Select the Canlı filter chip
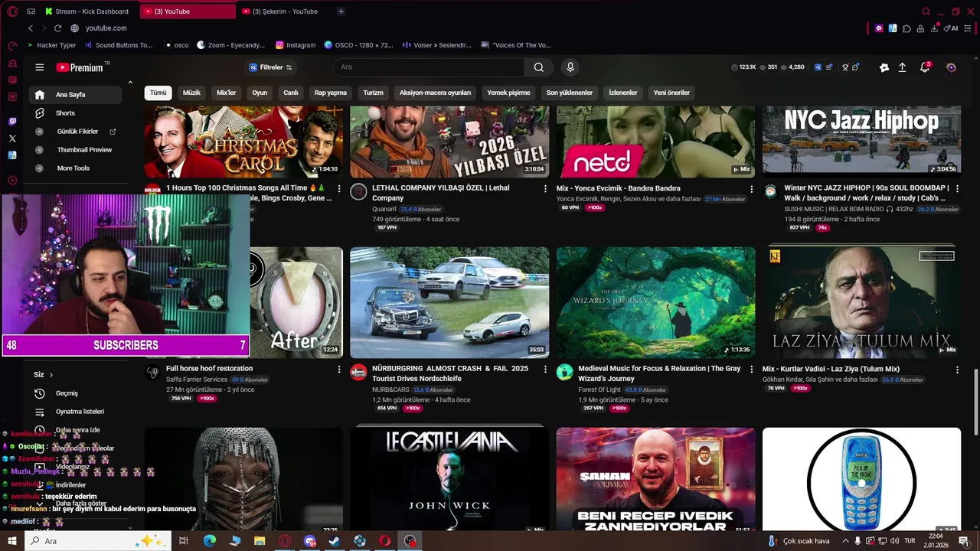Image resolution: width=980 pixels, height=551 pixels. click(x=291, y=93)
